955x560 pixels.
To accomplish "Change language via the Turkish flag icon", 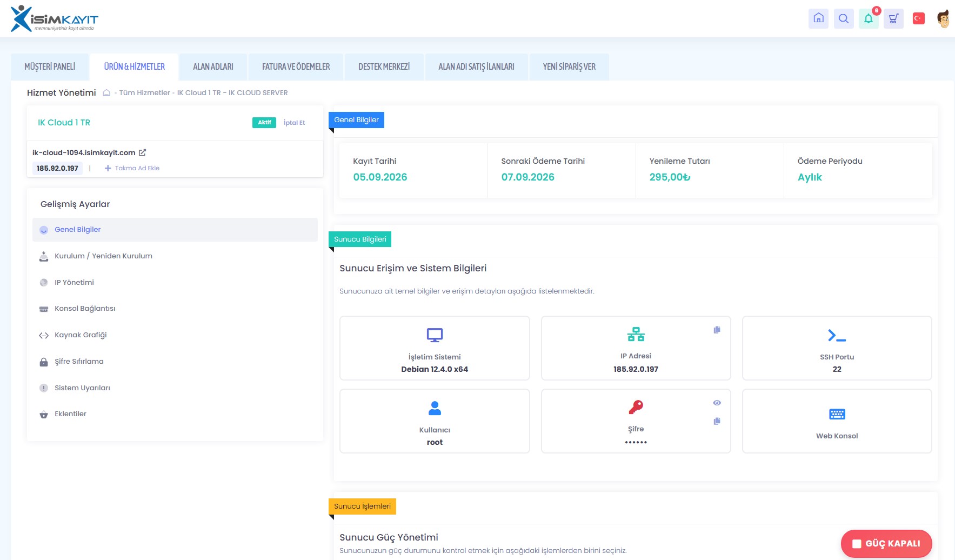I will (x=918, y=18).
